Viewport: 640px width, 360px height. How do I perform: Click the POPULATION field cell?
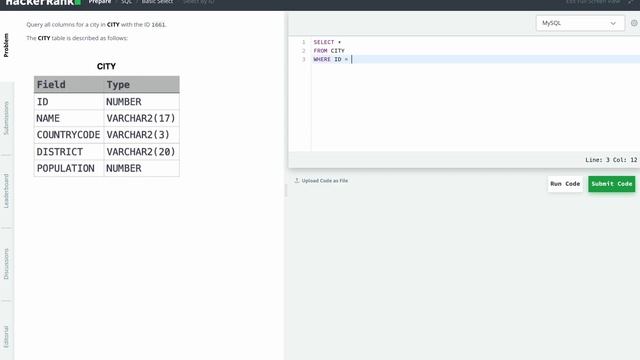click(69, 168)
